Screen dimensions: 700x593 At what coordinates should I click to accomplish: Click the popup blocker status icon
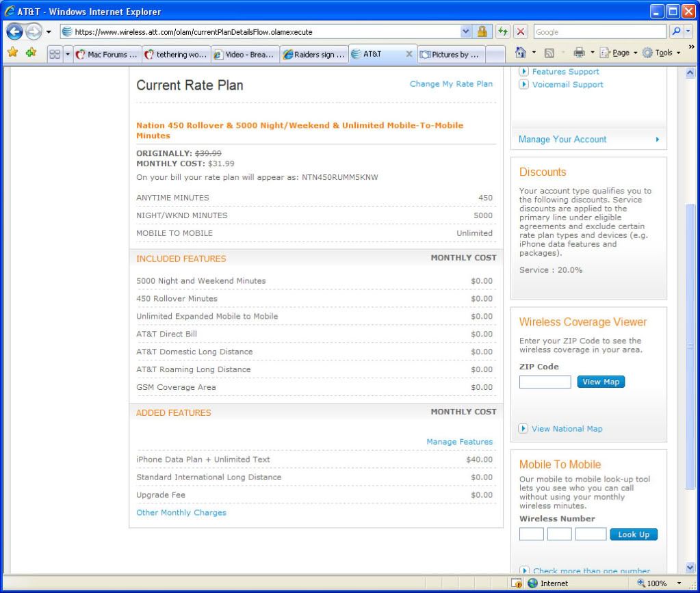click(x=517, y=583)
